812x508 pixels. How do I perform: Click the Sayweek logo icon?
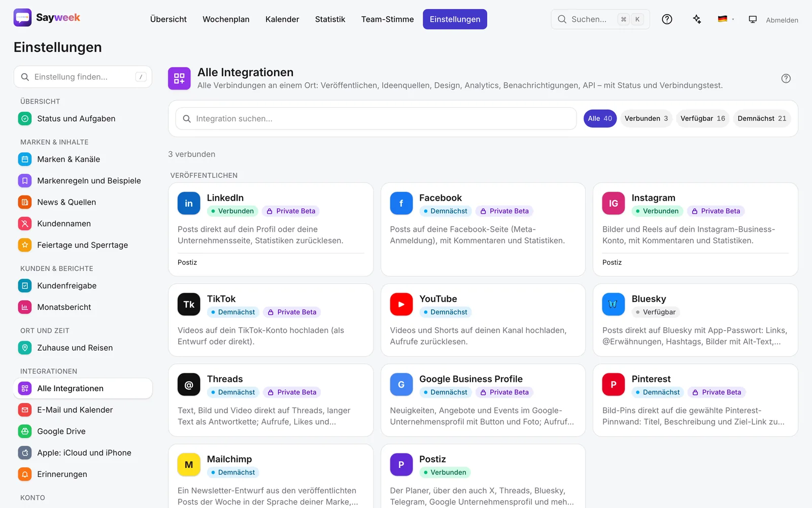22,18
